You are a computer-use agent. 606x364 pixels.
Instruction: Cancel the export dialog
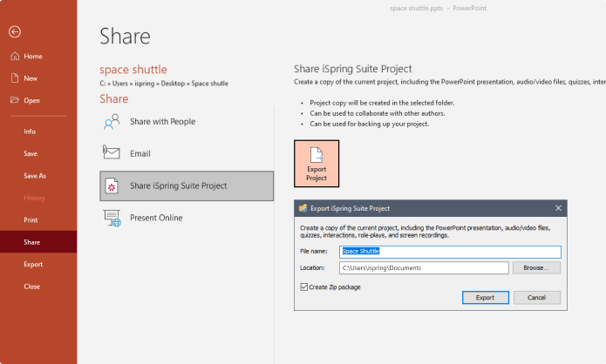click(x=536, y=298)
